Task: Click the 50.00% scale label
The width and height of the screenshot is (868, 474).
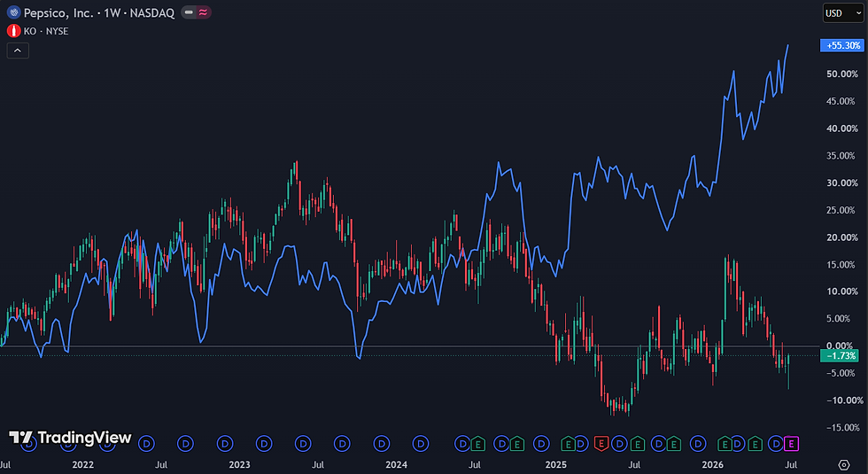Action: pos(842,74)
